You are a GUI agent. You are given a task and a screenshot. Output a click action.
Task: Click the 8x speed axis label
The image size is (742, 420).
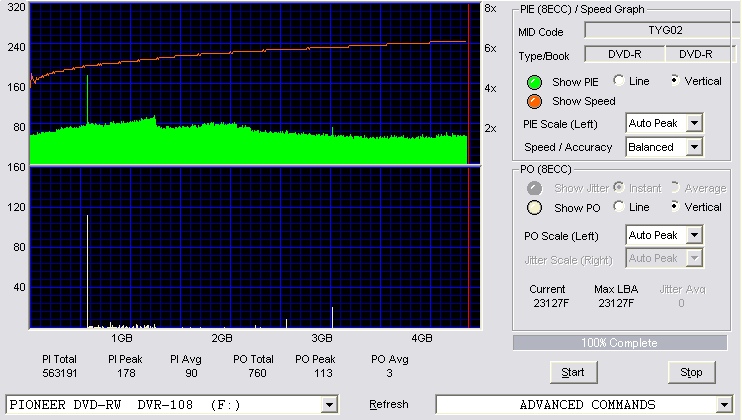tap(490, 9)
